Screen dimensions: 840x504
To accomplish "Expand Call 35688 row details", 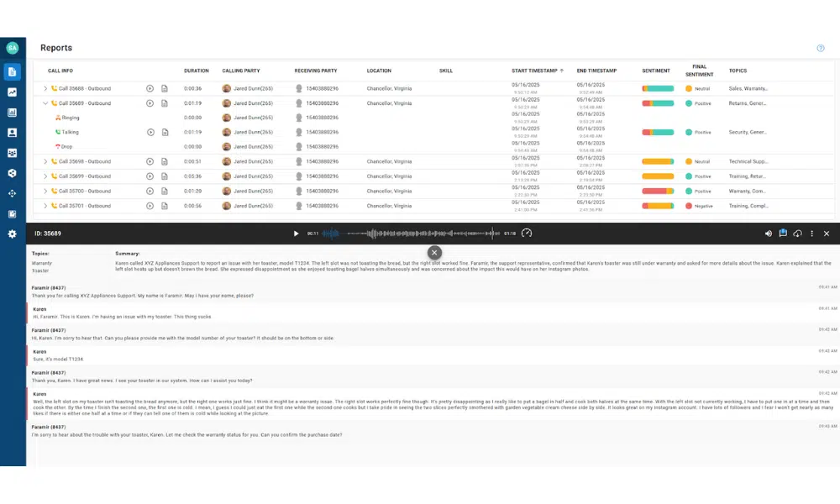I will pos(45,88).
